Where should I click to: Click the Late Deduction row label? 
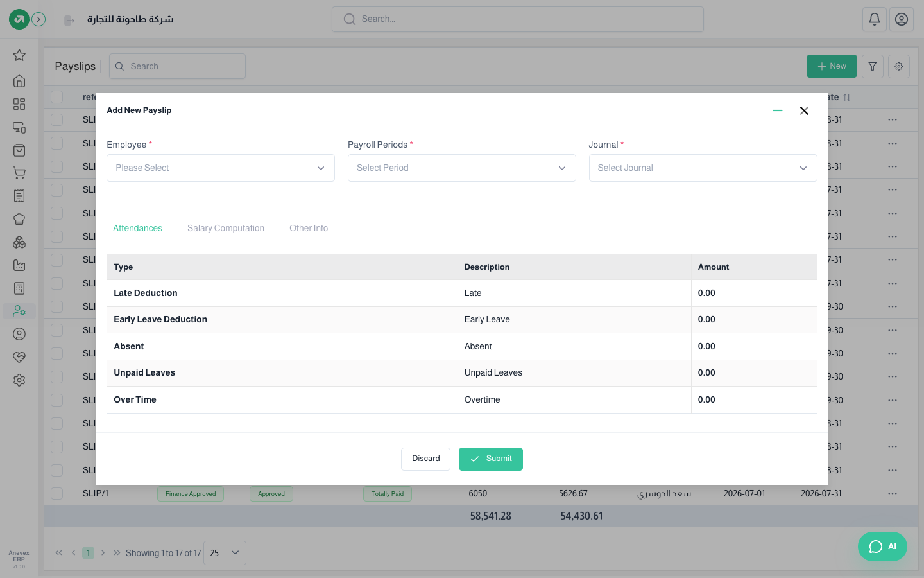tap(146, 293)
